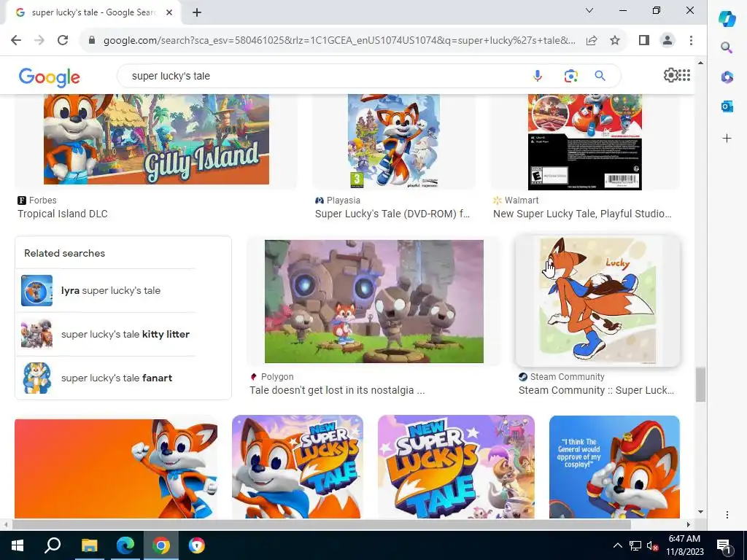
Task: Add a sidebar app with plus
Action: pos(727,138)
